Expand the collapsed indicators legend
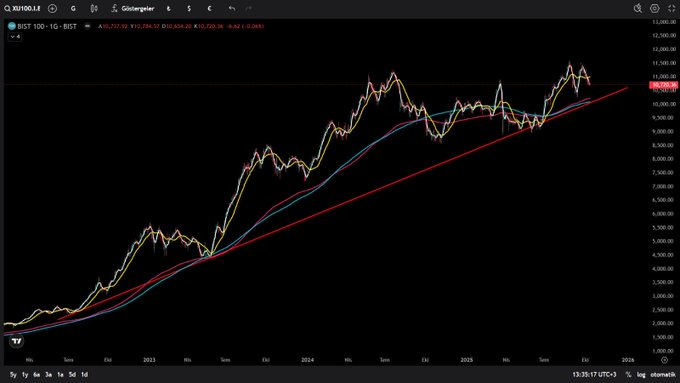Image resolution: width=680 pixels, height=383 pixels. (x=15, y=37)
